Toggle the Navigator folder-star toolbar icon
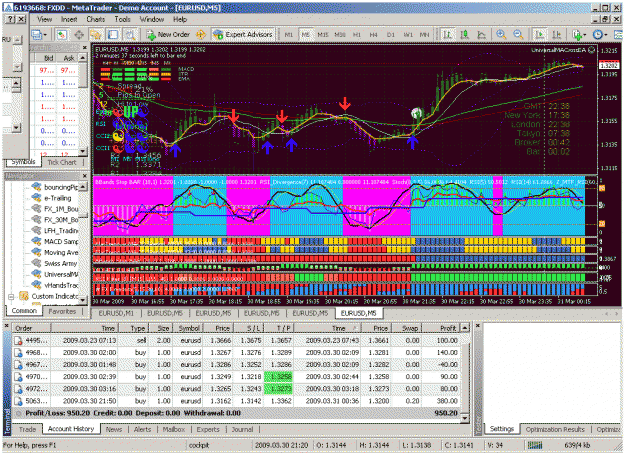This screenshot has height=453, width=625. tap(95, 35)
